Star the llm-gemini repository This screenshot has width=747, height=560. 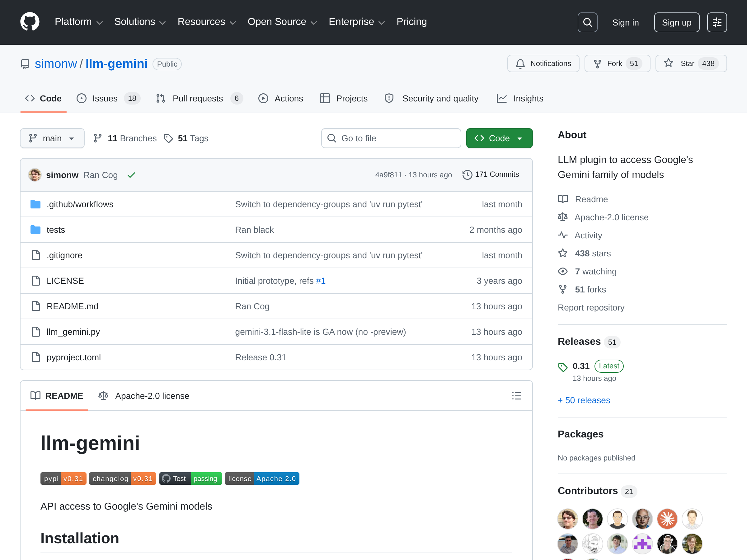pyautogui.click(x=691, y=63)
